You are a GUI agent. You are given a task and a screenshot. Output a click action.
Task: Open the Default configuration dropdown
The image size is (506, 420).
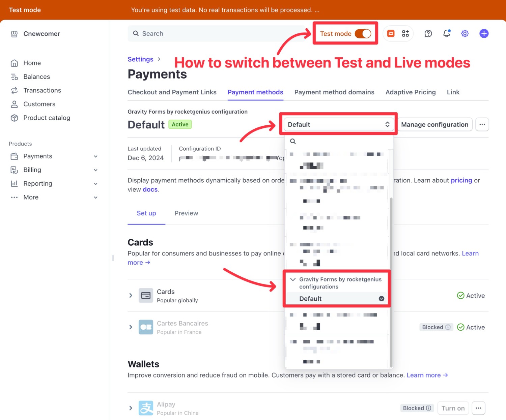coord(338,124)
